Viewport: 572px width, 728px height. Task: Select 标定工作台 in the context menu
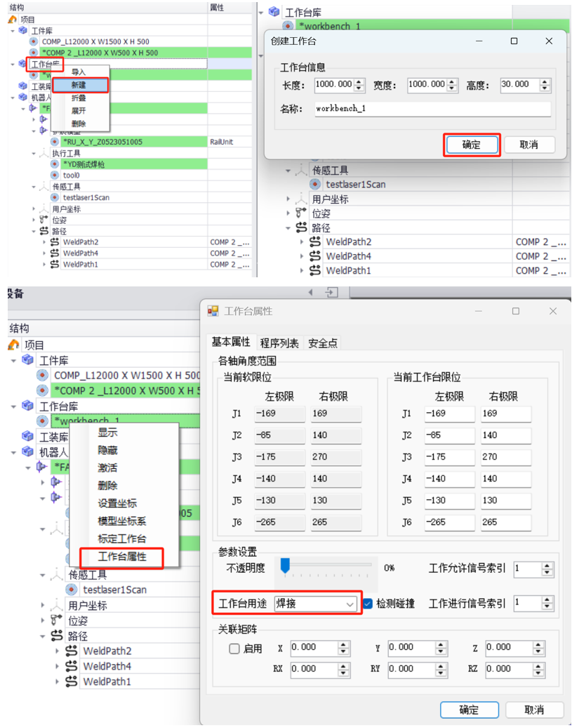click(x=121, y=540)
